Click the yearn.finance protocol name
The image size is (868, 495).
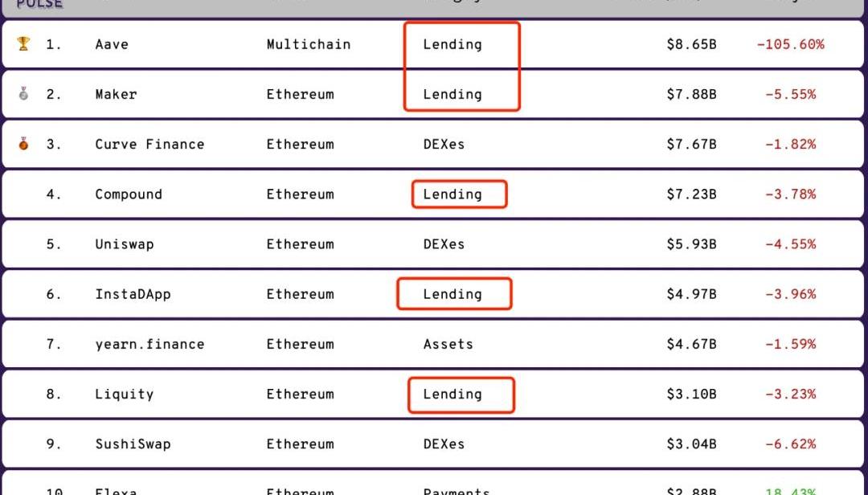pyautogui.click(x=149, y=344)
